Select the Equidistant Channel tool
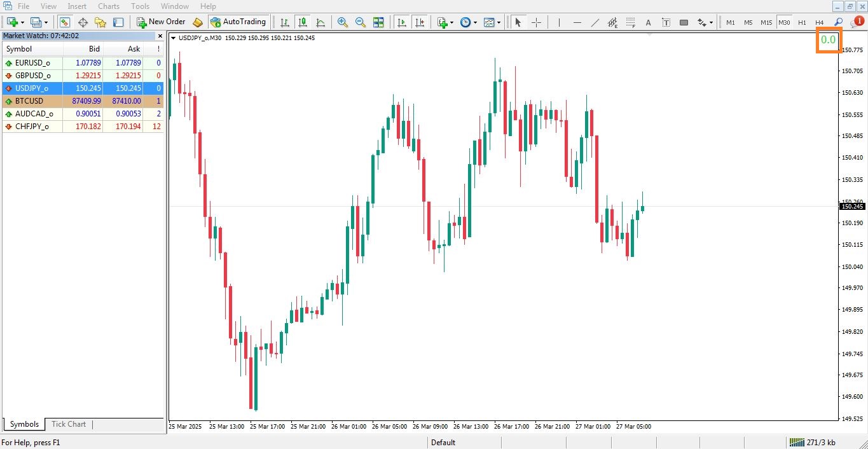 [613, 22]
